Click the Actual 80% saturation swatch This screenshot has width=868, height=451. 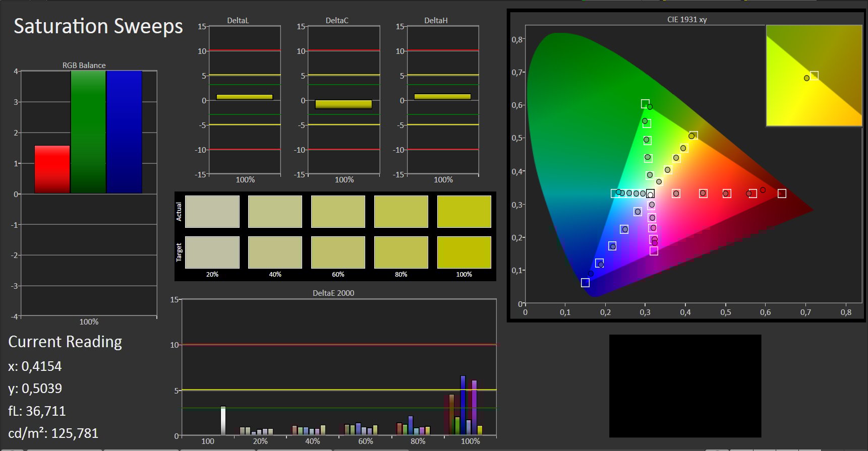coord(401,212)
